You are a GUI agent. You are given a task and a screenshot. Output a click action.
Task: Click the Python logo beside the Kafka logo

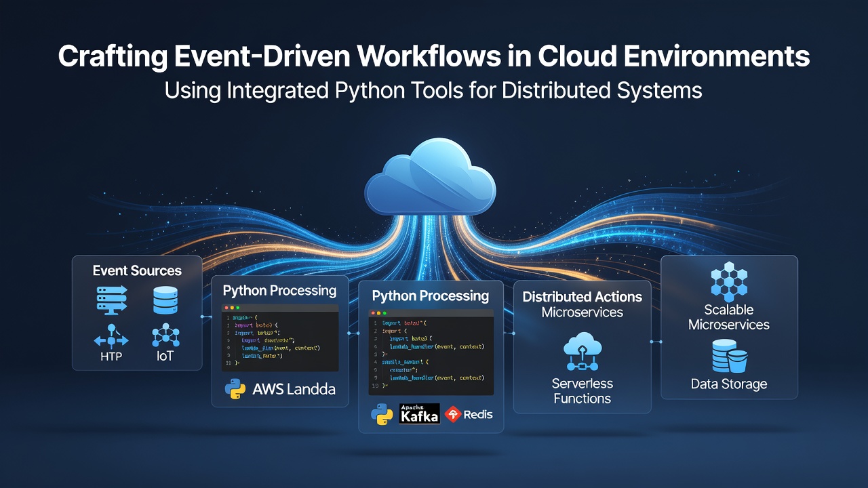coord(382,414)
